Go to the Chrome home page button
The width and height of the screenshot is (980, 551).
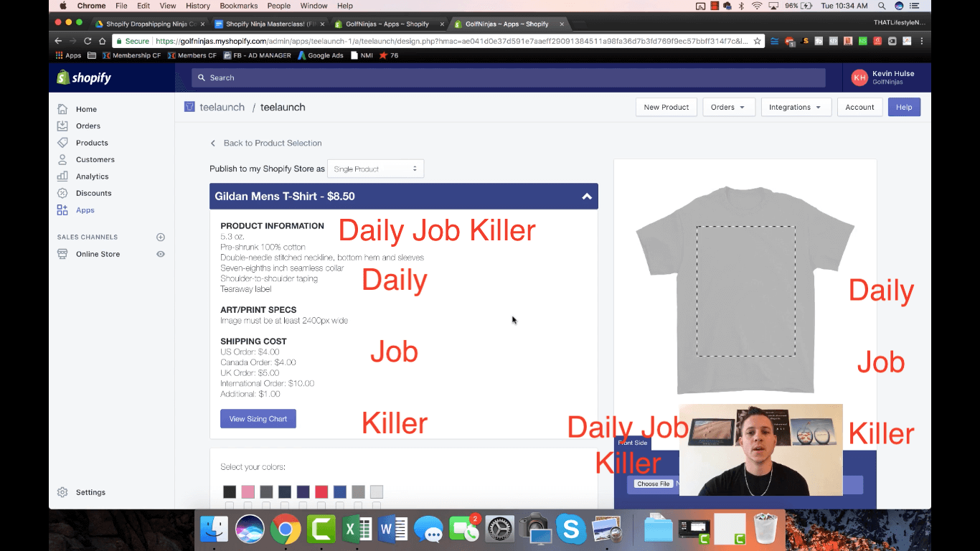103,41
